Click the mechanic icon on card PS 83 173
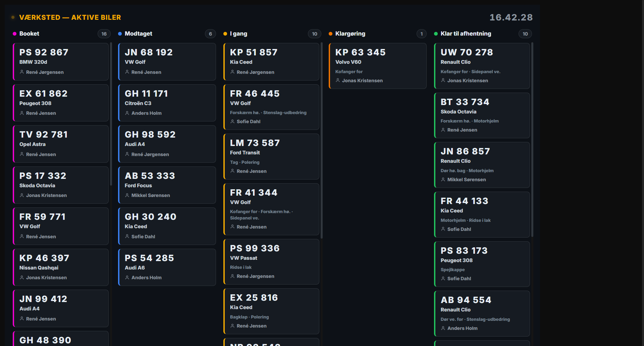The width and height of the screenshot is (644, 346). (x=443, y=279)
